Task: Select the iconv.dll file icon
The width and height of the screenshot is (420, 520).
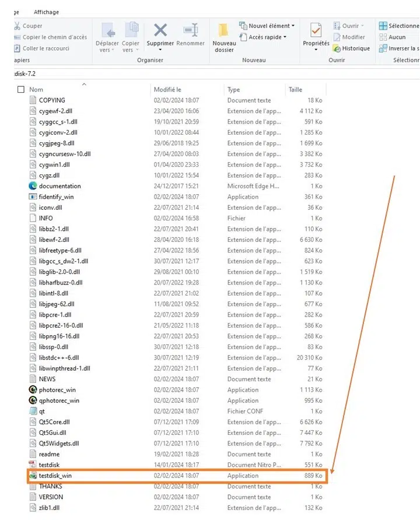Action: coord(33,208)
